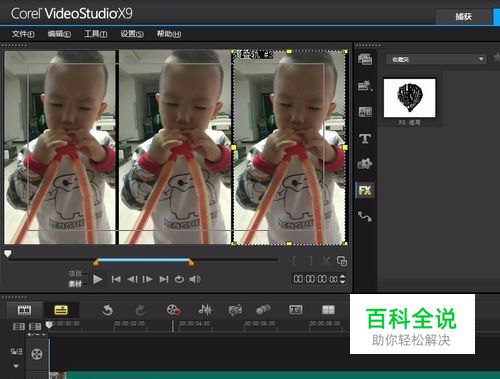Open the Graphic library panel

[x=365, y=164]
